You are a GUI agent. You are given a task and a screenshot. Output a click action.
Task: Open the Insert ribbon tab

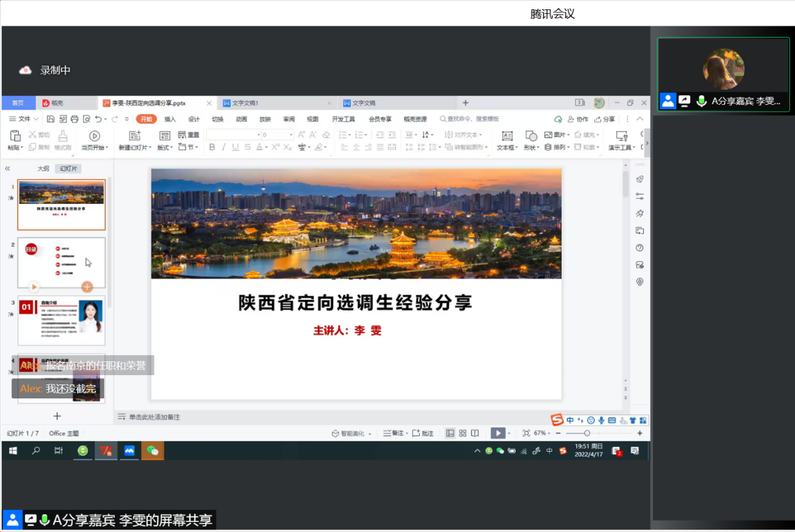click(x=170, y=119)
